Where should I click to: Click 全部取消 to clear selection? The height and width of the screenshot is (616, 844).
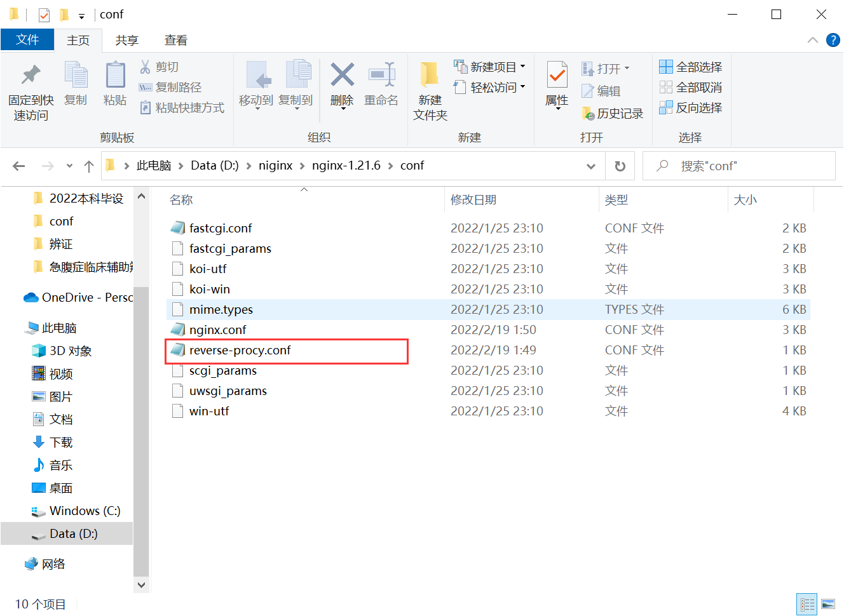(690, 87)
